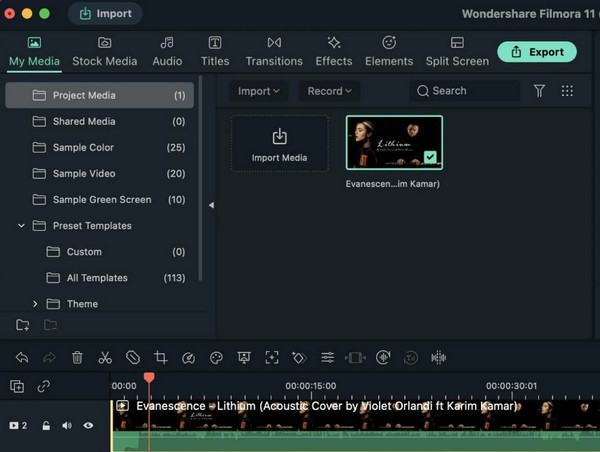This screenshot has width=600, height=452.
Task: Create a new folder in media library
Action: (x=23, y=325)
